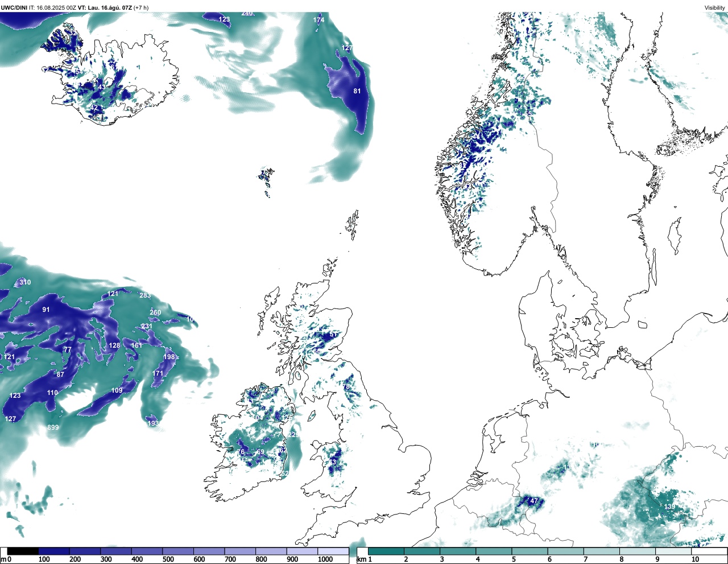
Task: Click the 500–600 m purple legend swatch
Action: click(x=178, y=551)
